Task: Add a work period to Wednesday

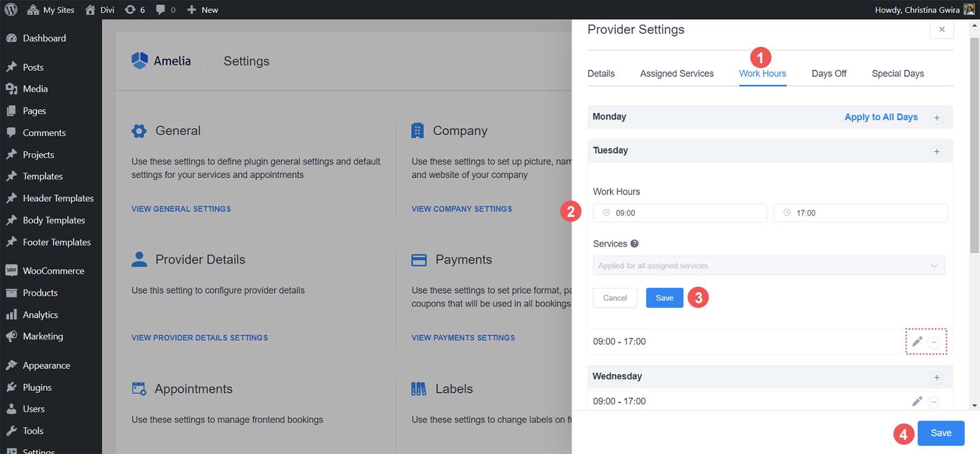Action: 937,378
